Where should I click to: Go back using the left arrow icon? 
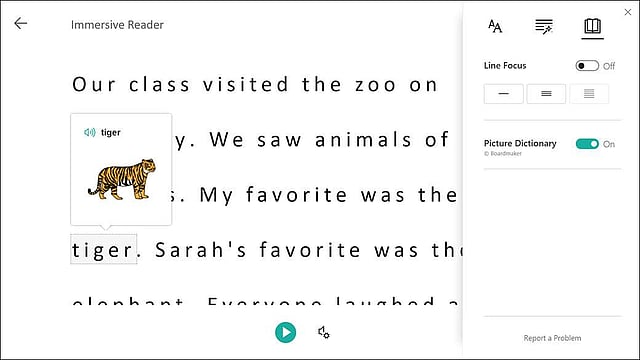[x=20, y=24]
